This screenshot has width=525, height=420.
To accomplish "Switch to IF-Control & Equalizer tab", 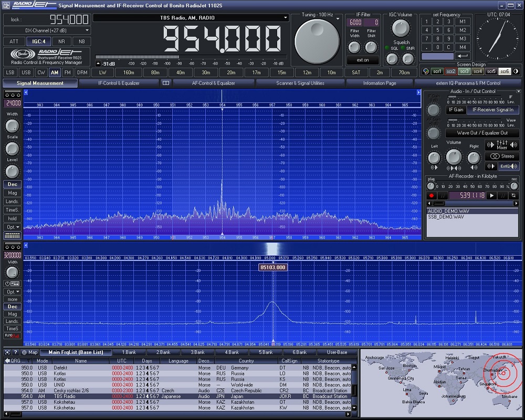I will point(119,83).
